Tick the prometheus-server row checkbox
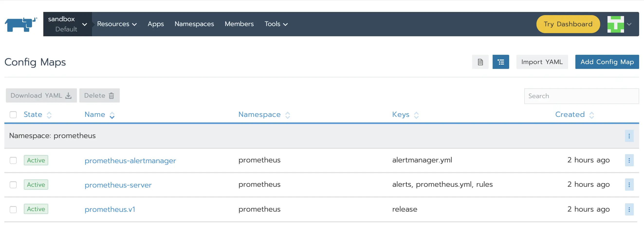The image size is (644, 233). pyautogui.click(x=13, y=185)
